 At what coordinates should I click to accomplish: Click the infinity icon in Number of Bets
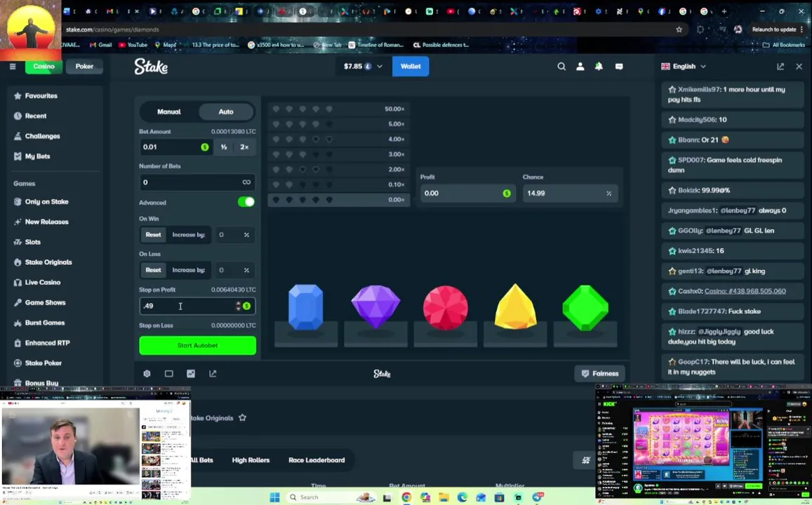point(246,182)
